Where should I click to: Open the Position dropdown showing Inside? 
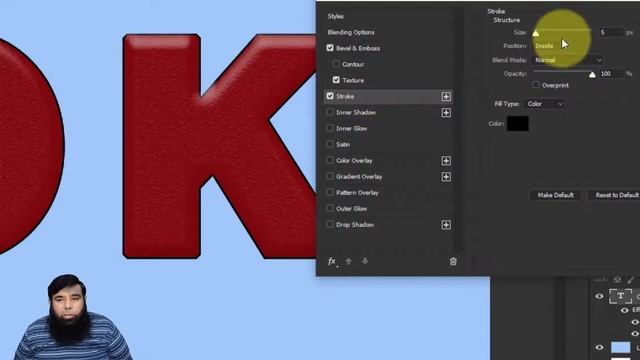coord(567,46)
